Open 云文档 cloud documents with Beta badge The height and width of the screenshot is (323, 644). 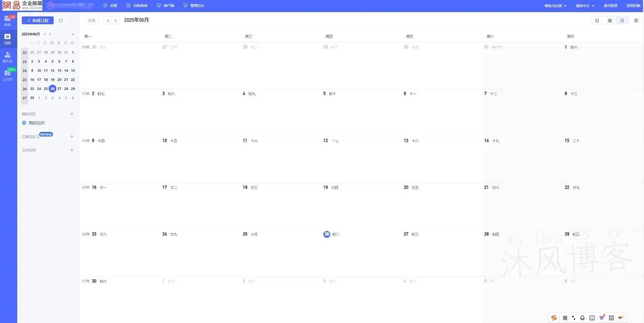[8, 75]
